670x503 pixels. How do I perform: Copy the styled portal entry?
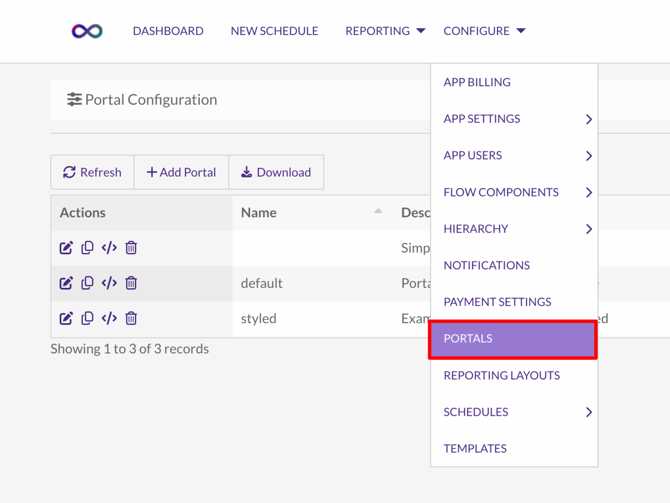coord(87,318)
